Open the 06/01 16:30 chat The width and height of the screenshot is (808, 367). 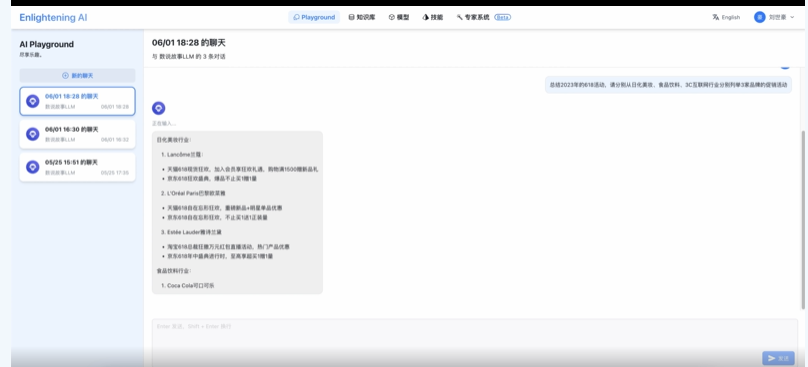click(x=77, y=134)
